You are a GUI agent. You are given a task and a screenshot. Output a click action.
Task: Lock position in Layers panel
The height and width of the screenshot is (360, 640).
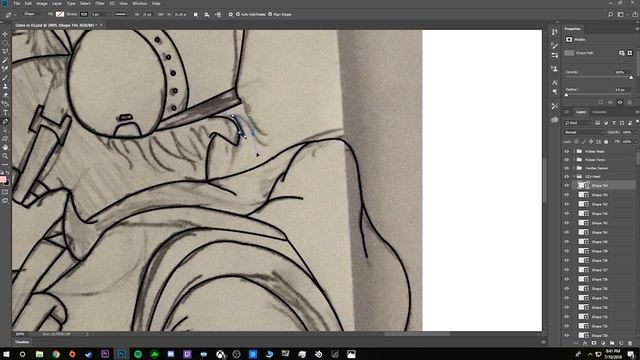pyautogui.click(x=591, y=142)
